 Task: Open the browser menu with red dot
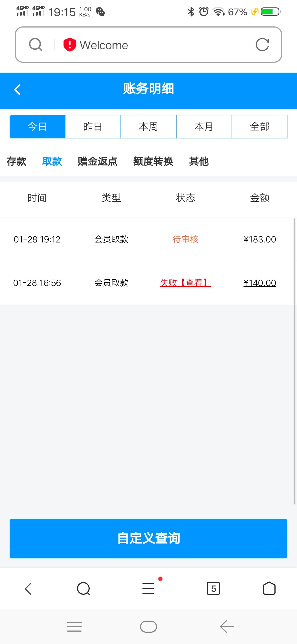pyautogui.click(x=148, y=589)
